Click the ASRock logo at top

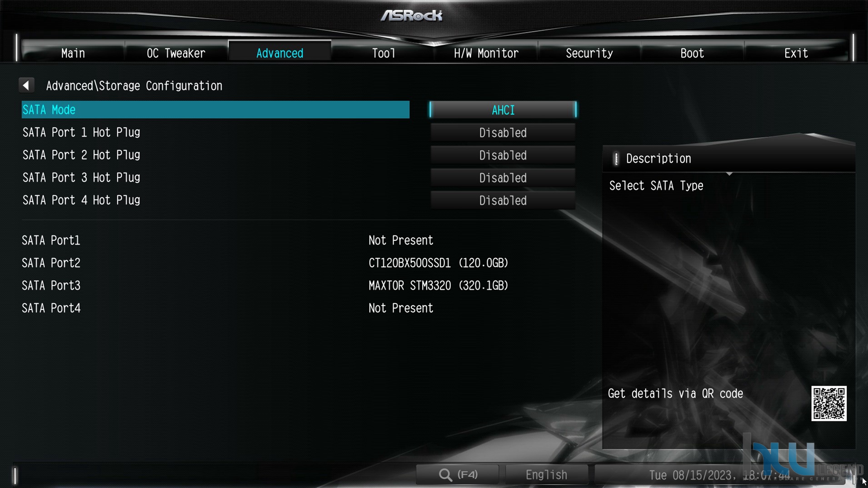(412, 15)
